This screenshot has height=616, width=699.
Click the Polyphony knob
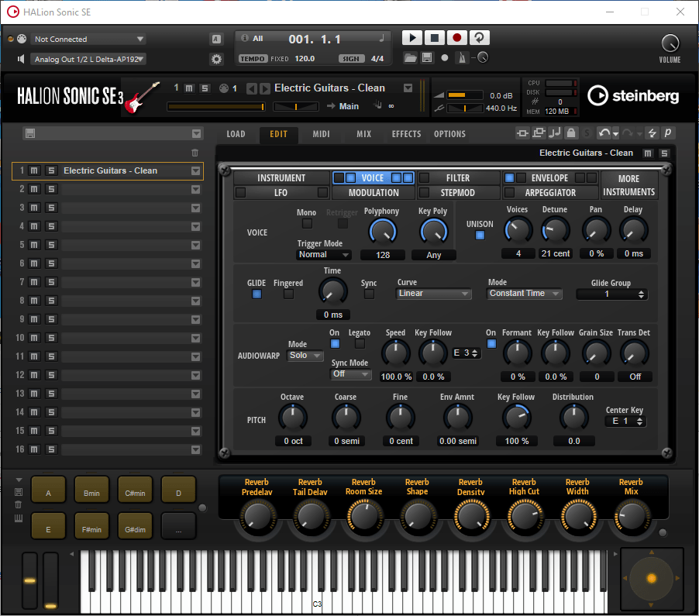click(x=382, y=232)
